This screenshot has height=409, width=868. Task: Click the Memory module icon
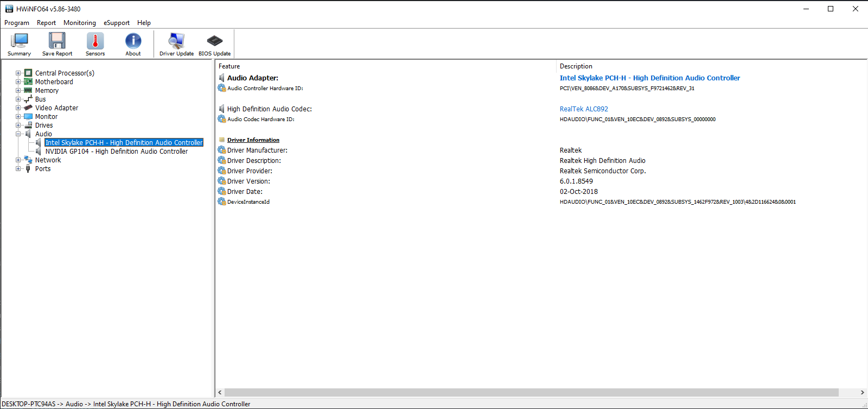(x=28, y=90)
